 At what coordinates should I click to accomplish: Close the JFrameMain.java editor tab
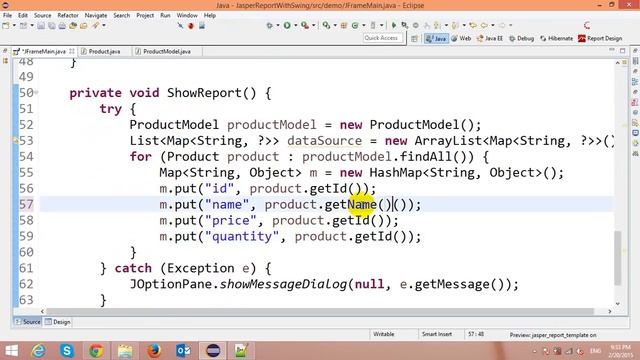pos(72,51)
